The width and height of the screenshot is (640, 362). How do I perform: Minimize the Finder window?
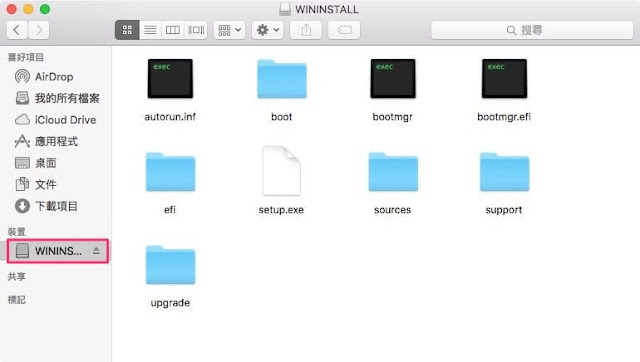pos(28,9)
